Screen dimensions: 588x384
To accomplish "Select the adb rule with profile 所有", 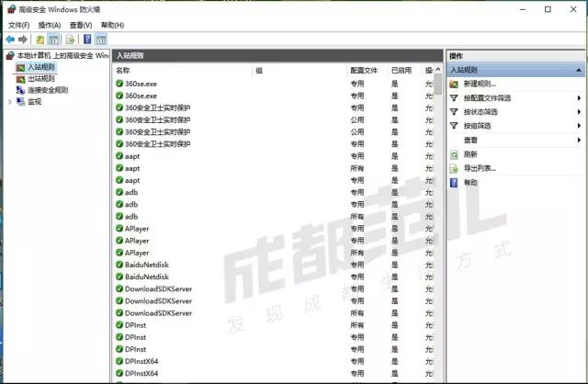I will [277, 217].
